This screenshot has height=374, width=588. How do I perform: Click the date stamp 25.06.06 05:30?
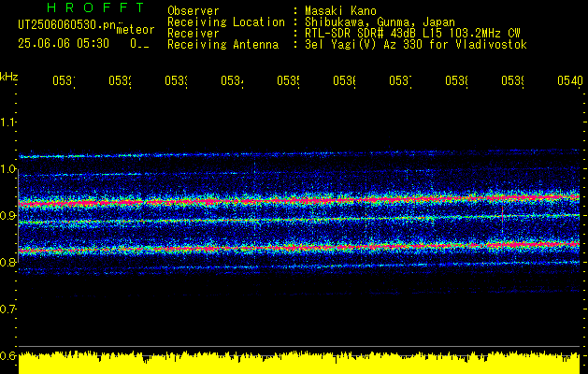tap(64, 44)
